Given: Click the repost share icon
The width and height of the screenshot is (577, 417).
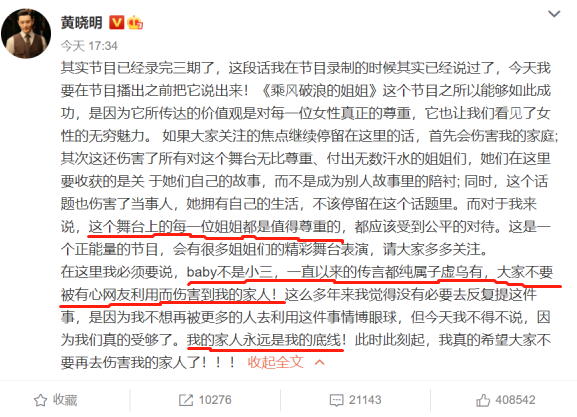Looking at the screenshot, I should point(186,400).
